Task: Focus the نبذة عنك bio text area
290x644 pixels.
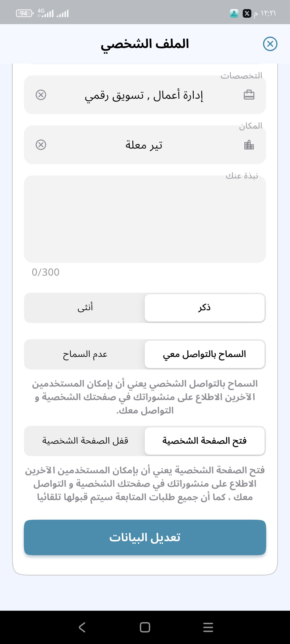Action: click(145, 219)
